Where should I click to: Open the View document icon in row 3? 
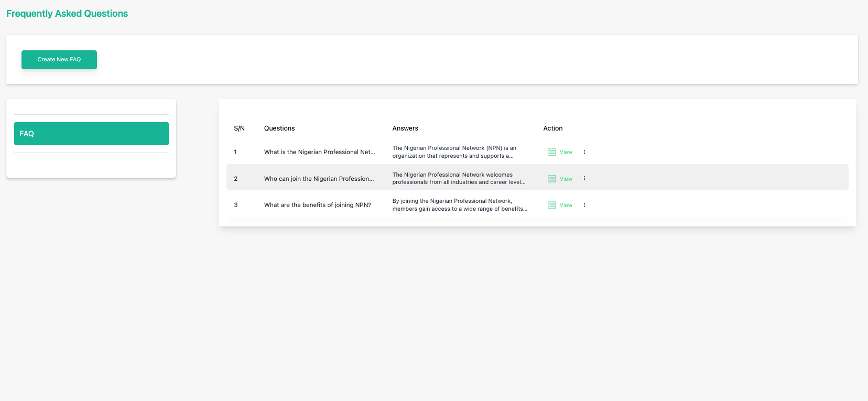click(x=552, y=205)
